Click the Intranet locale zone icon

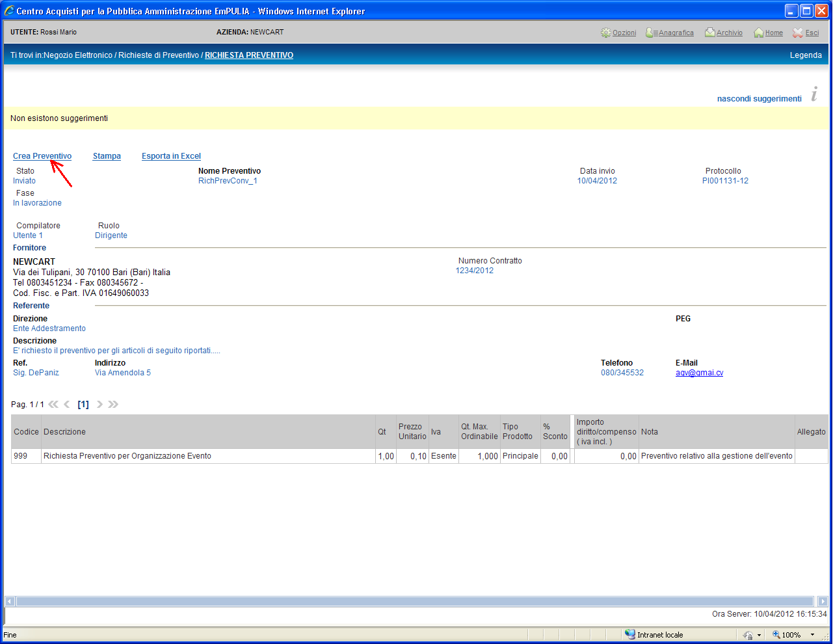(x=630, y=634)
